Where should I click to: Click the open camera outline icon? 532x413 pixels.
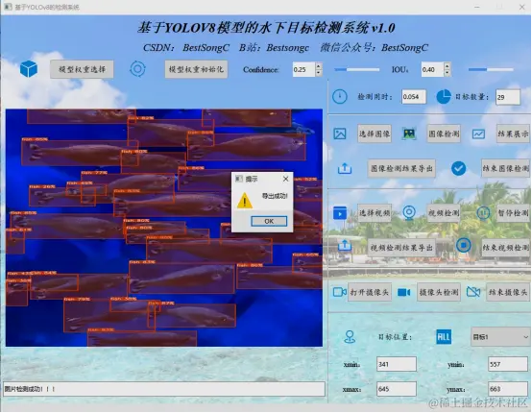tap(339, 292)
